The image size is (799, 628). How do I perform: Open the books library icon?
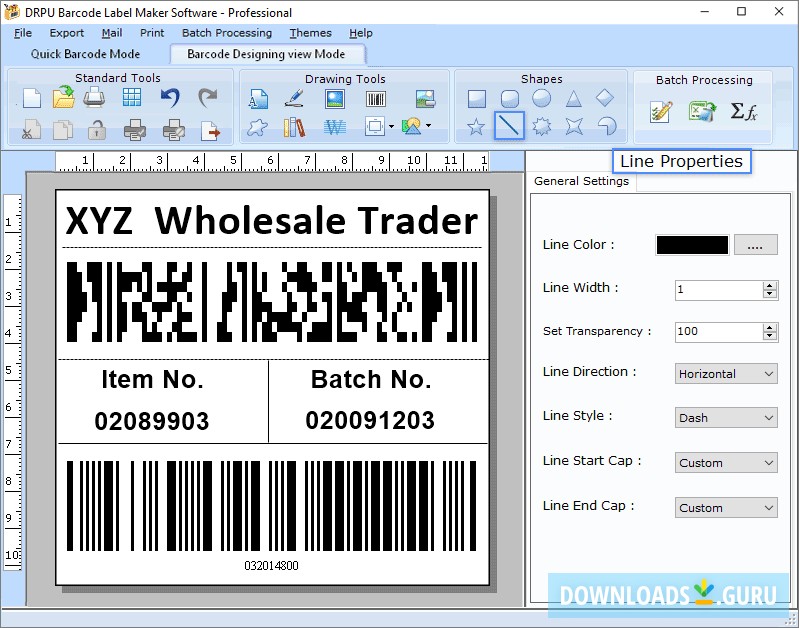click(x=294, y=127)
